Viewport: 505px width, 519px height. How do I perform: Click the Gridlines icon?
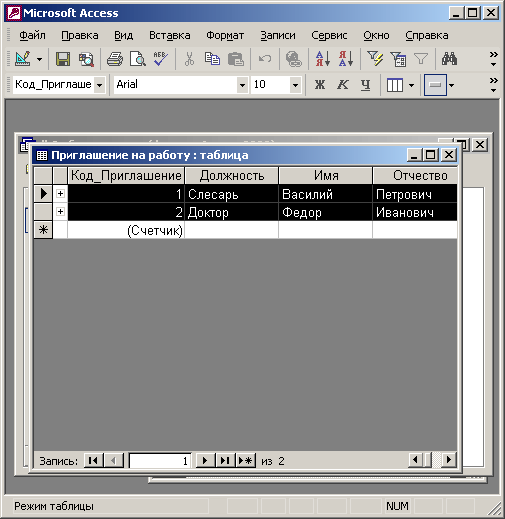395,85
